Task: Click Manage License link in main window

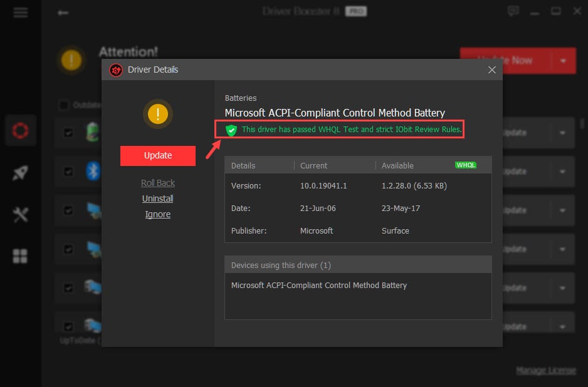Action: click(x=545, y=371)
